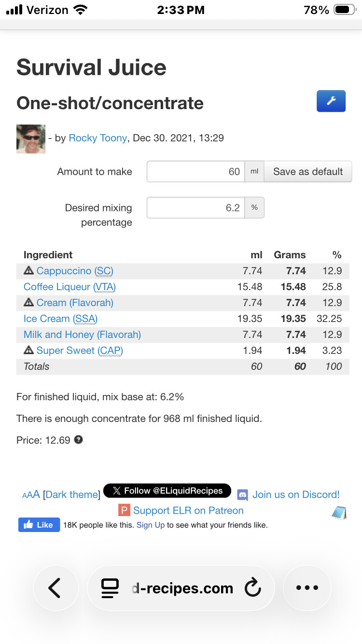Click the price help question mark icon

point(78,440)
